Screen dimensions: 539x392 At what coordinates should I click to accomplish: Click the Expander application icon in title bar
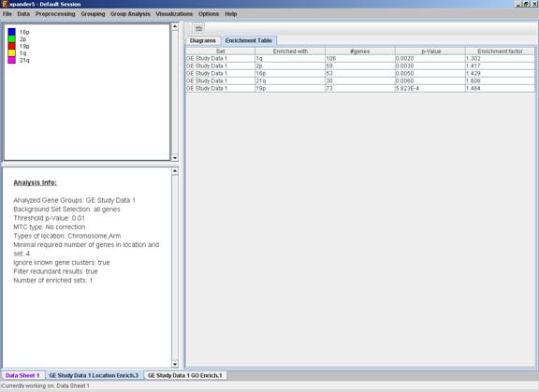click(5, 4)
